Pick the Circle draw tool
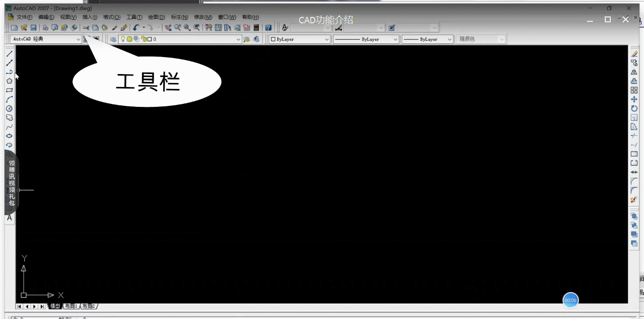Image resolution: width=644 pixels, height=319 pixels. [9, 108]
